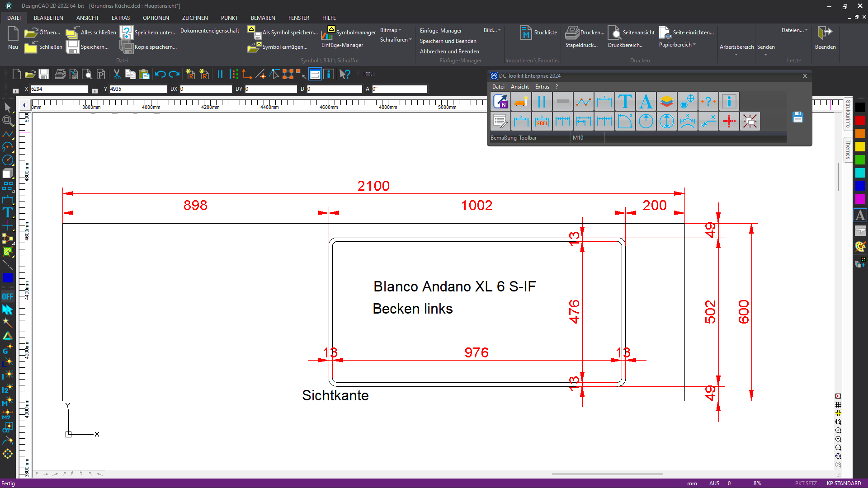Click the FREI dimension icon in DC Toolkit
Viewport: 868px width, 488px height.
pyautogui.click(x=542, y=121)
